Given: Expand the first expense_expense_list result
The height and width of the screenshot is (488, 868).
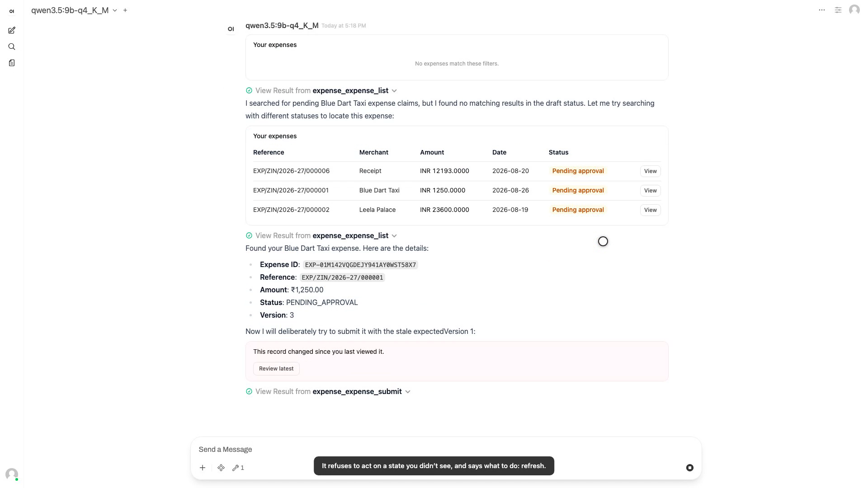Looking at the screenshot, I should 321,90.
